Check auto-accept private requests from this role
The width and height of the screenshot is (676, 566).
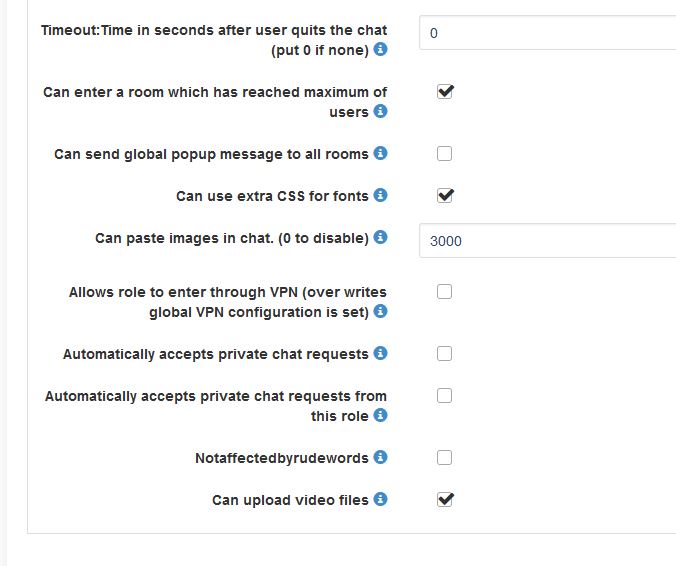(445, 396)
